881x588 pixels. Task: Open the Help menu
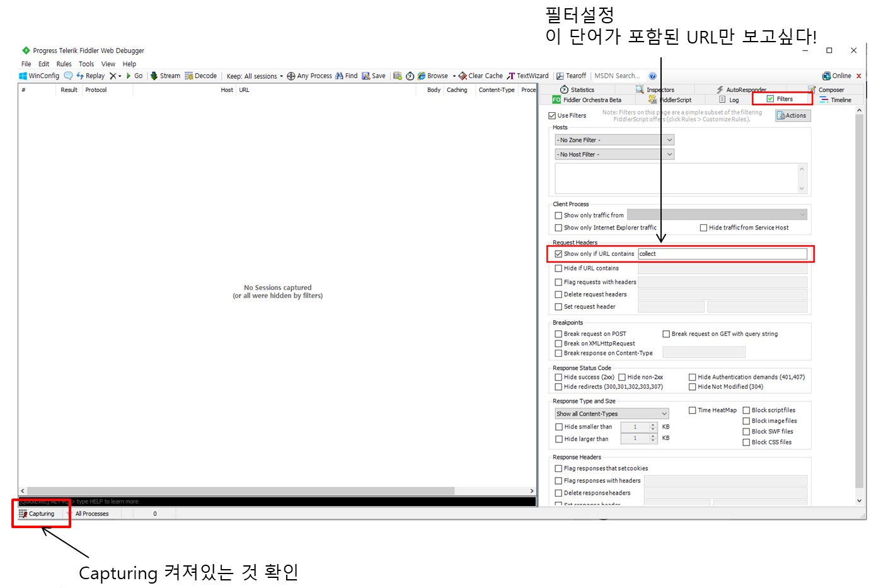point(129,64)
